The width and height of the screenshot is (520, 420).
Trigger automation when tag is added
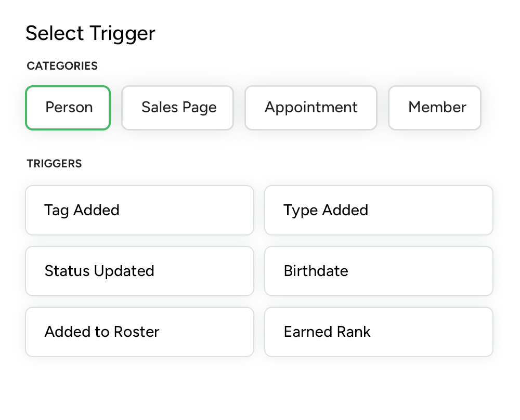[139, 210]
